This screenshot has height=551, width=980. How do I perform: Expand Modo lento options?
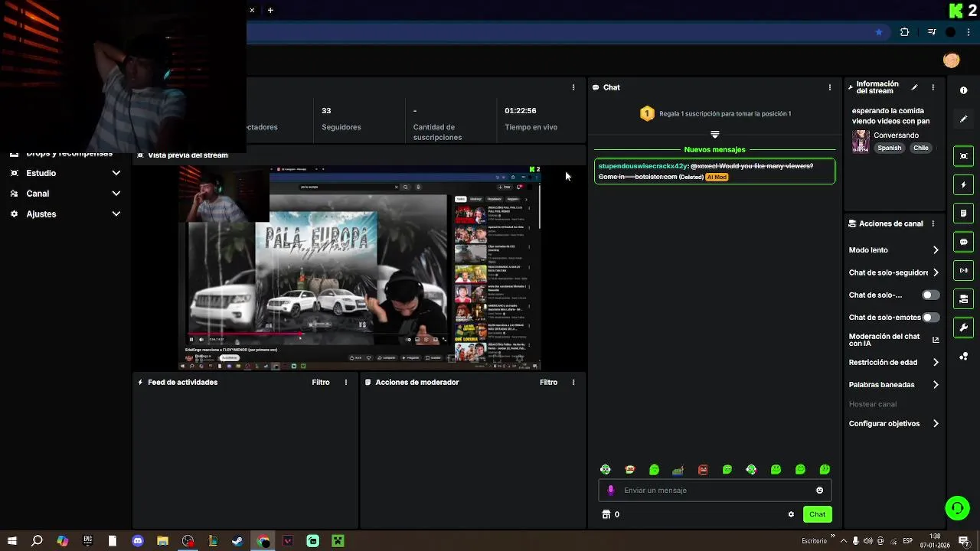pyautogui.click(x=936, y=250)
